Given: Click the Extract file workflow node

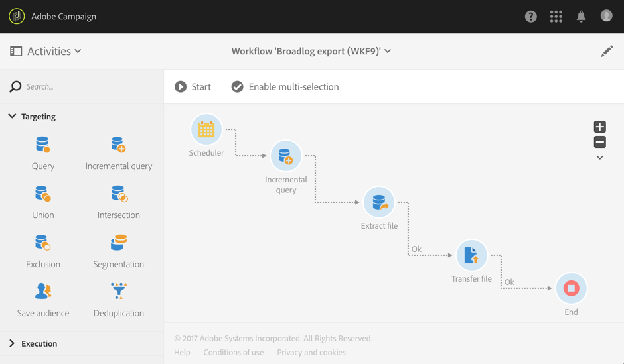Looking at the screenshot, I should coord(379,203).
